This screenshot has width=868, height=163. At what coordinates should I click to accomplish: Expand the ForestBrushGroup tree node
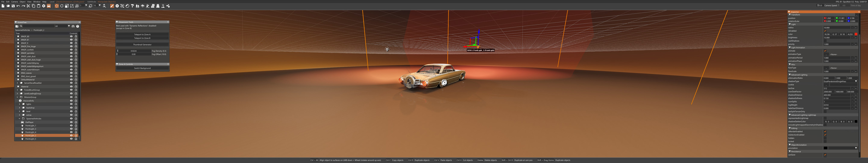pyautogui.click(x=17, y=90)
